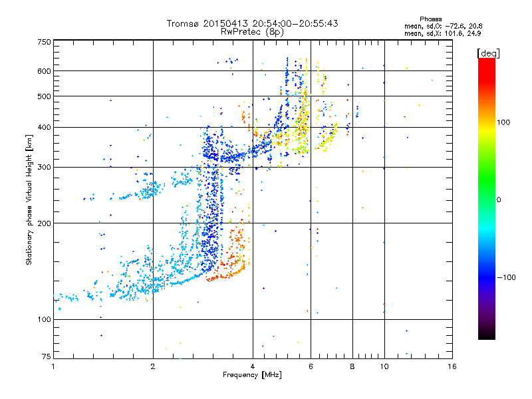532x399 pixels.
Task: Click the colorbar '100' tick label
Action: coord(503,122)
